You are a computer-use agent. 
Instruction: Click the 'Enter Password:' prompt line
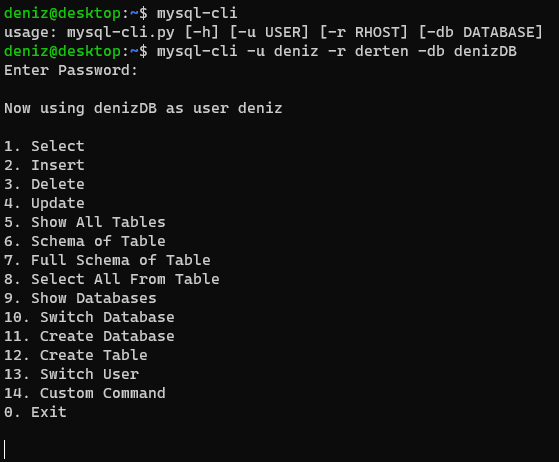(71, 70)
